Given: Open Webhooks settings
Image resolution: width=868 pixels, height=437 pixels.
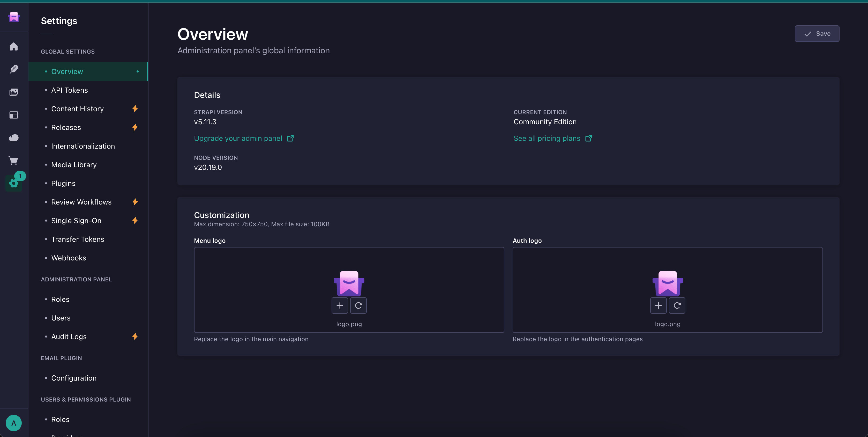Looking at the screenshot, I should pyautogui.click(x=88, y=258).
